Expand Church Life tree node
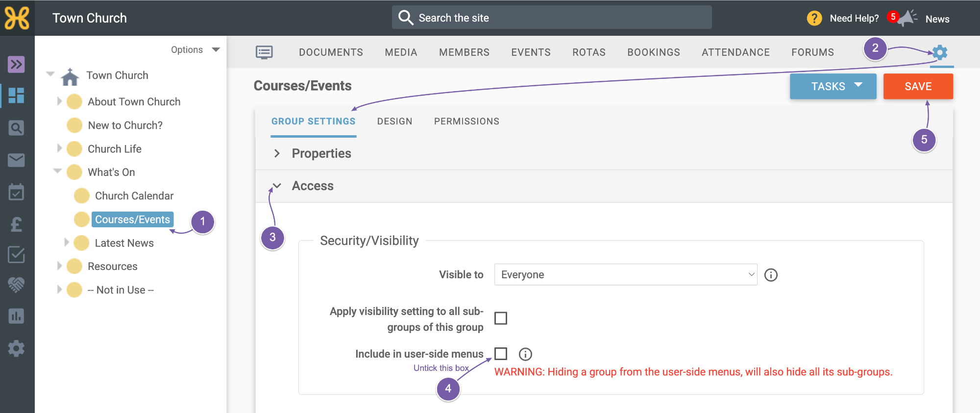 pyautogui.click(x=60, y=148)
